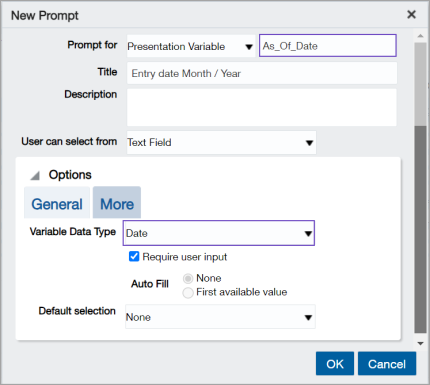The image size is (430, 385).
Task: Switch to the General tab
Action: pos(57,203)
